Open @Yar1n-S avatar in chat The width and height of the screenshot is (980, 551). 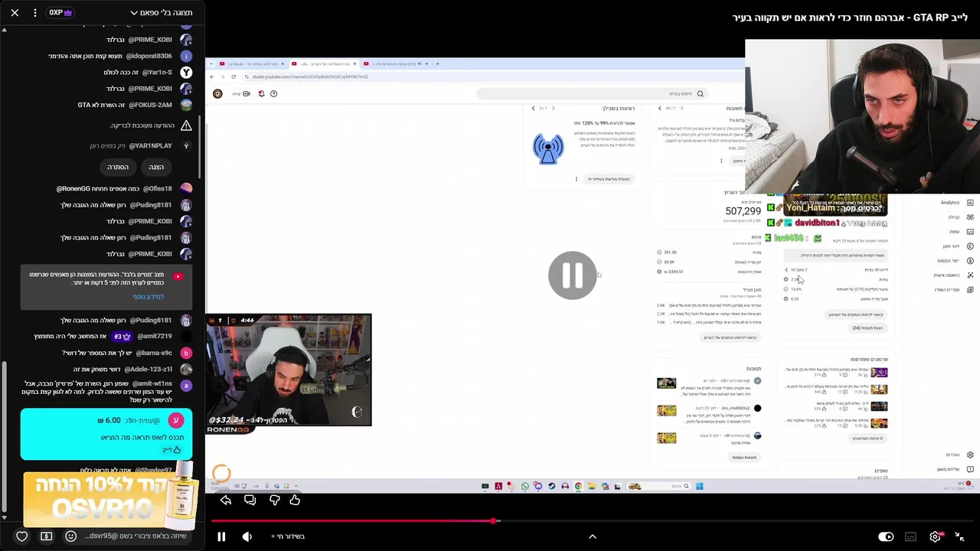186,72
